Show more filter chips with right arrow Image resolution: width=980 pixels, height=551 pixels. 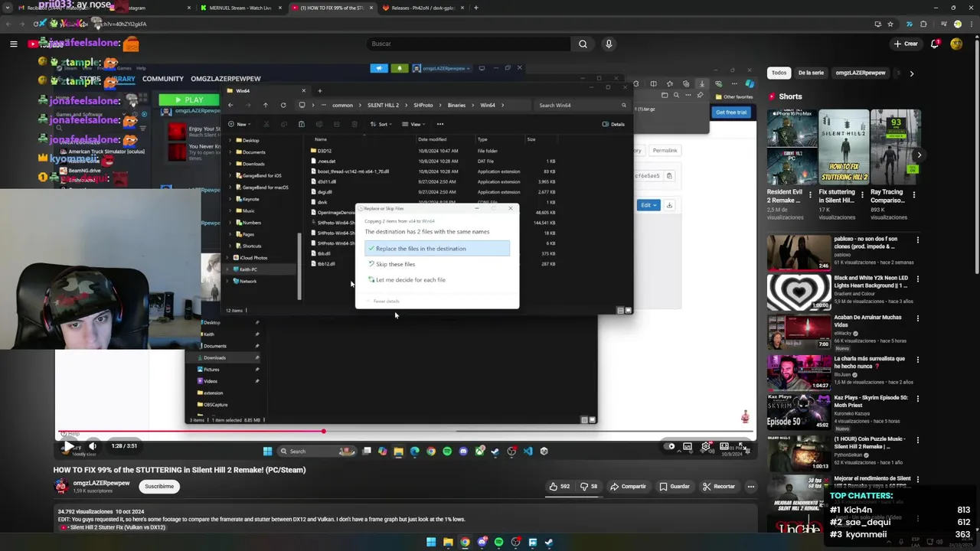(x=911, y=73)
